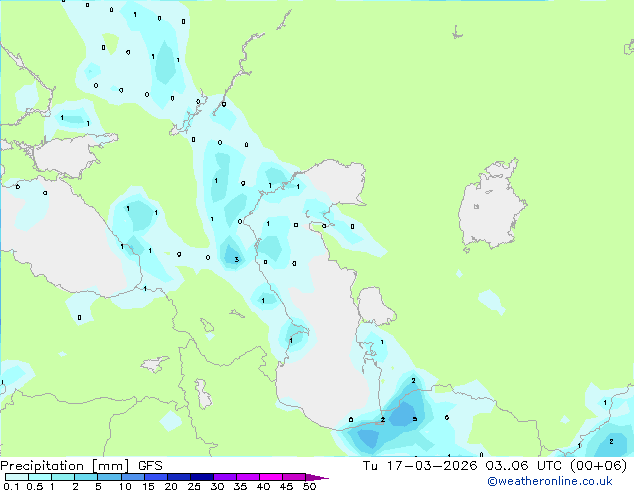Image resolution: width=634 pixels, height=490 pixels.
Task: Select legend swatch between 20 and 25
Action: pyautogui.click(x=178, y=477)
